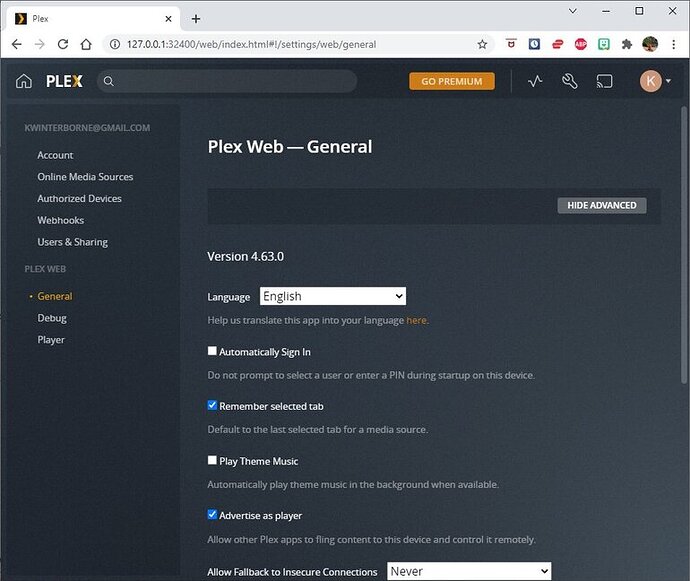Open Allow Fallback to Insecure Connections dropdown
The image size is (690, 581).
pos(469,571)
